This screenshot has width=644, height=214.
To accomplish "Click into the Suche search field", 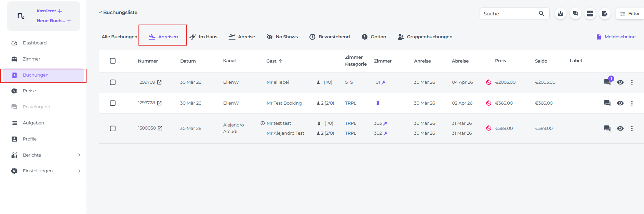I will 508,14.
